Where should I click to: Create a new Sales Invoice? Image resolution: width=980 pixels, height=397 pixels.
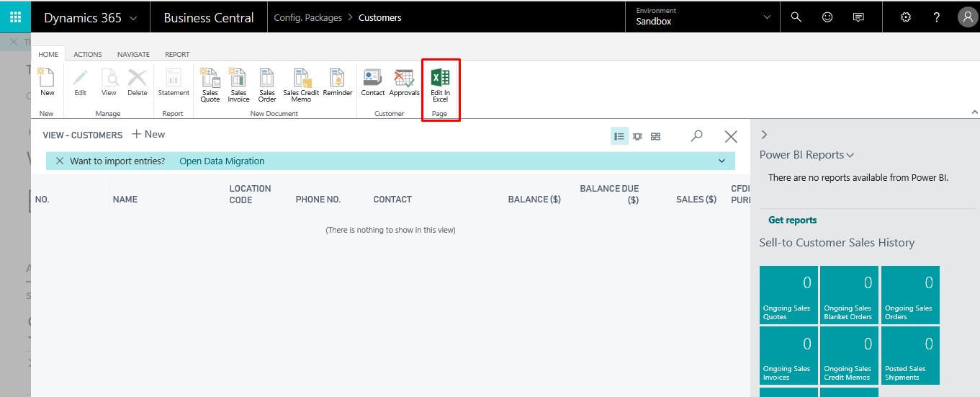pos(238,85)
